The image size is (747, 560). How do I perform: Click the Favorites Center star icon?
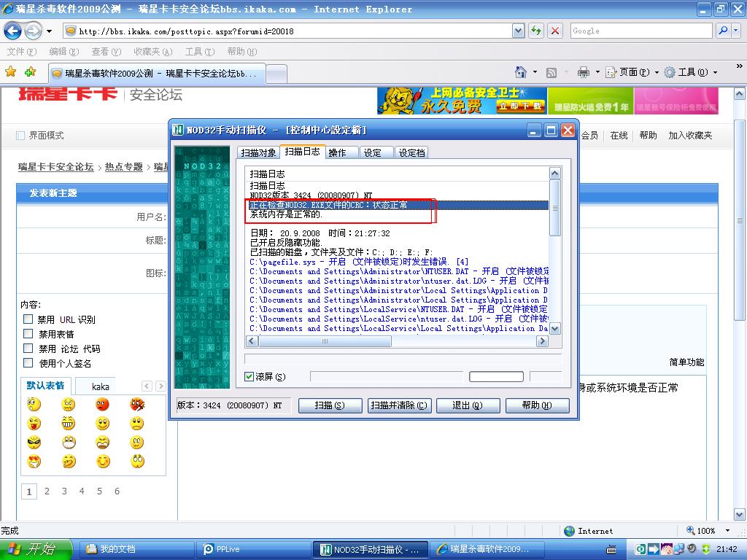tap(10, 72)
